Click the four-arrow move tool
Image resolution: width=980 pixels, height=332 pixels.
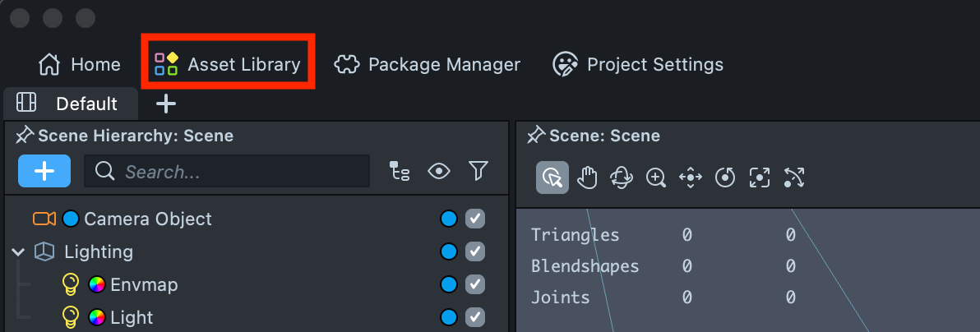point(690,177)
